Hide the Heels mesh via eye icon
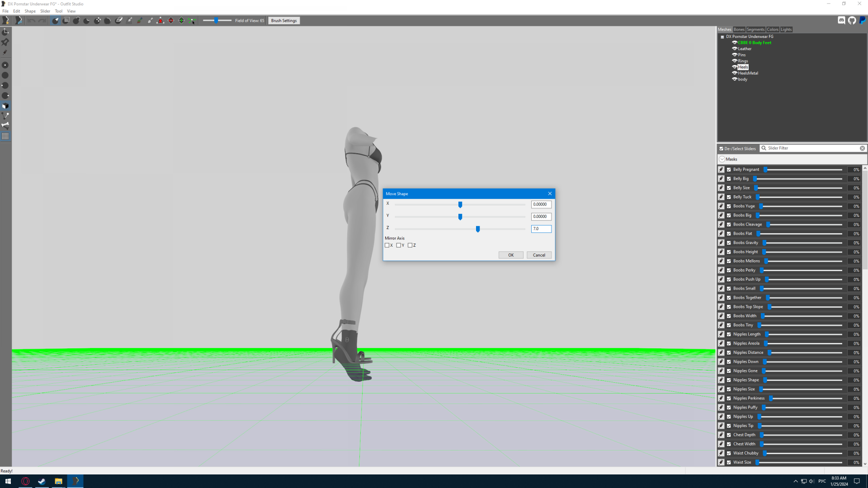This screenshot has width=868, height=488. (734, 67)
